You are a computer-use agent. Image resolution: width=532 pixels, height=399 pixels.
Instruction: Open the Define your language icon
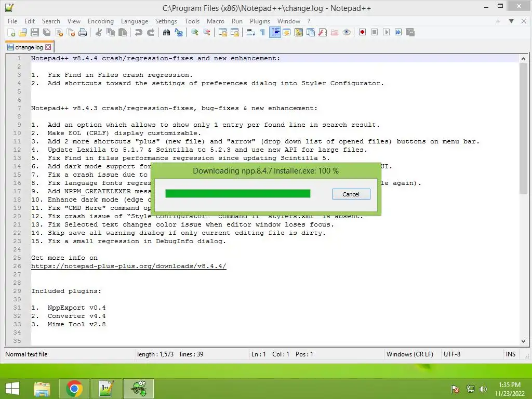click(x=299, y=32)
